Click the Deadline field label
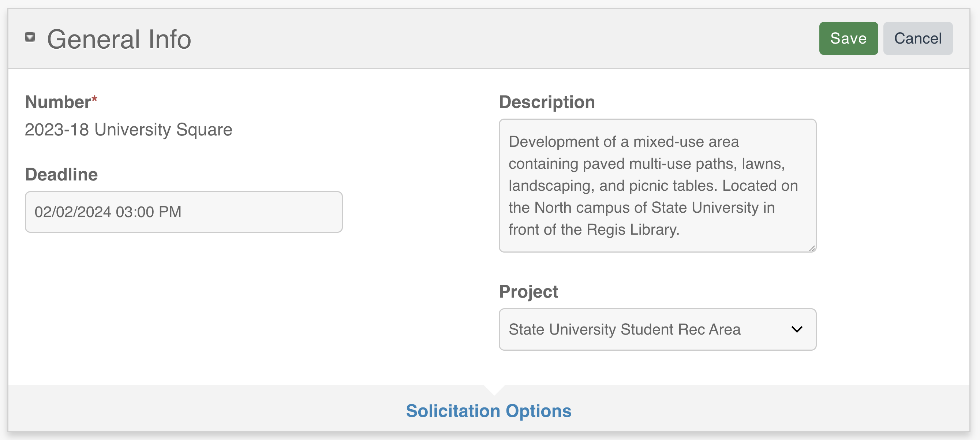 (61, 175)
